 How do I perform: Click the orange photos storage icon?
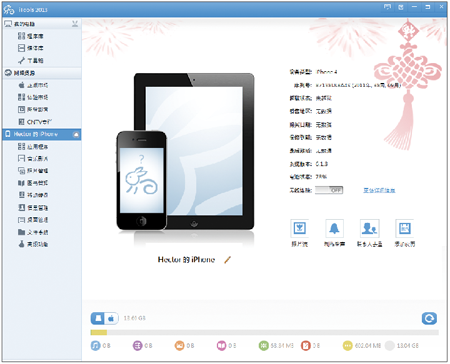(x=179, y=346)
